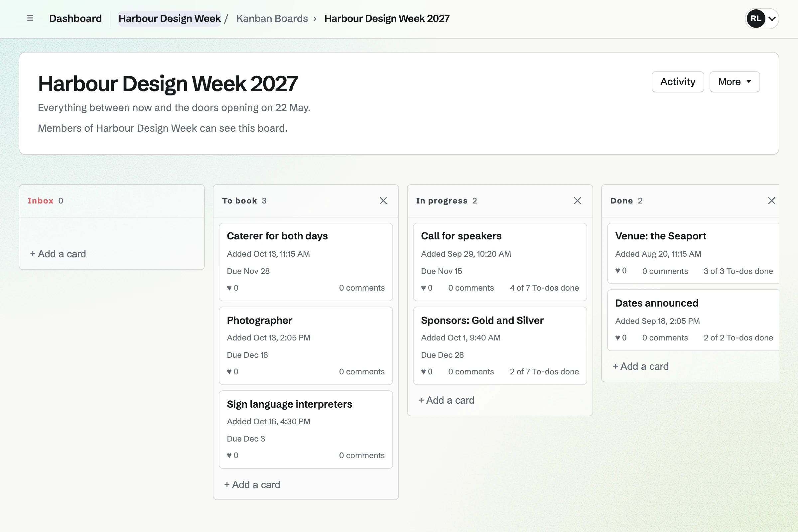This screenshot has height=532, width=798.
Task: Add a card to In progress
Action: (x=446, y=400)
